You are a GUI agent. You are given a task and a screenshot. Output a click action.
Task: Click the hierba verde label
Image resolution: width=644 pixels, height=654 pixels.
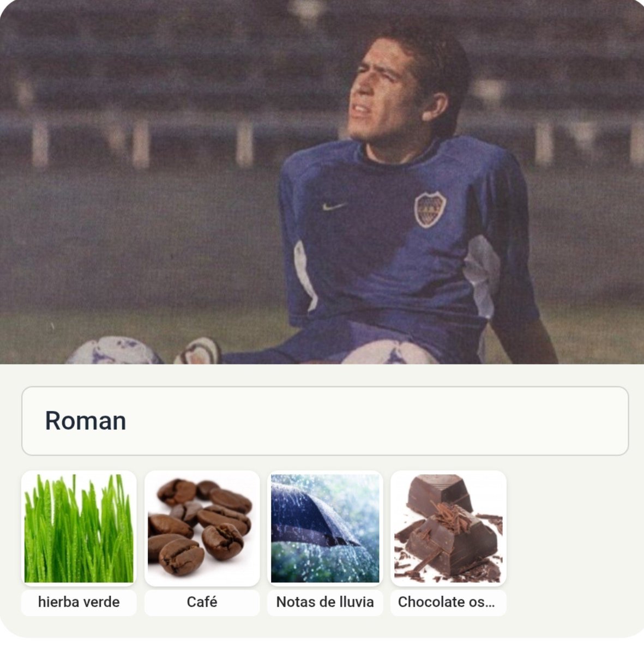click(x=79, y=602)
